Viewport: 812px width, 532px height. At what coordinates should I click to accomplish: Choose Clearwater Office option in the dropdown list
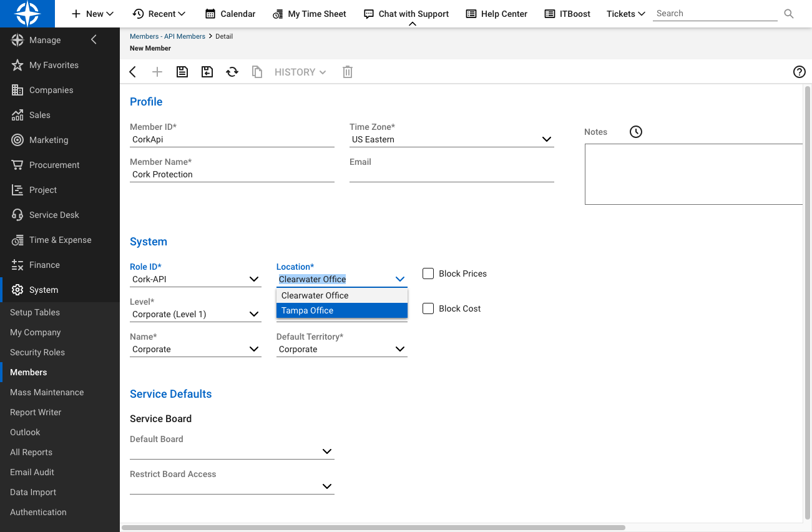click(x=342, y=295)
